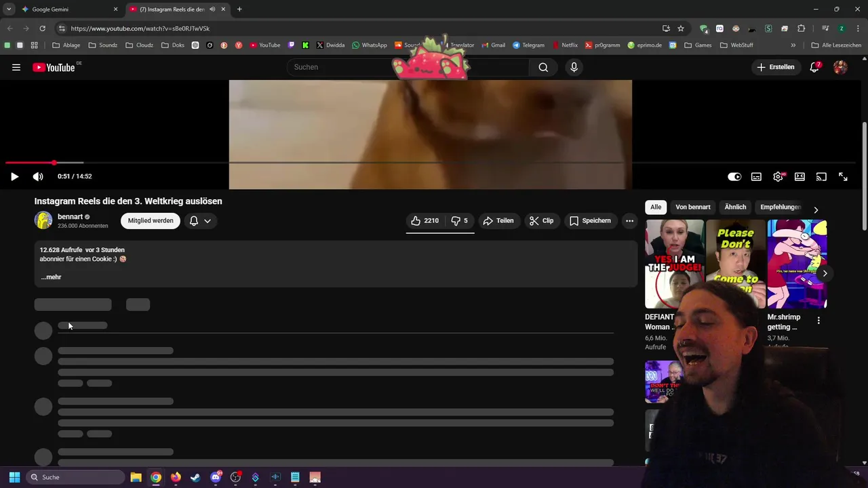
Task: Select the Ähnlich chip
Action: click(x=735, y=207)
